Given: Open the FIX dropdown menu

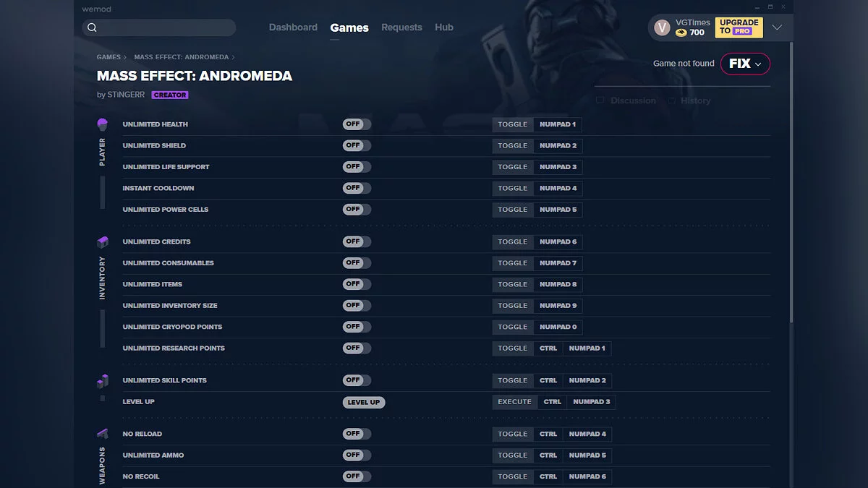Looking at the screenshot, I should 745,64.
